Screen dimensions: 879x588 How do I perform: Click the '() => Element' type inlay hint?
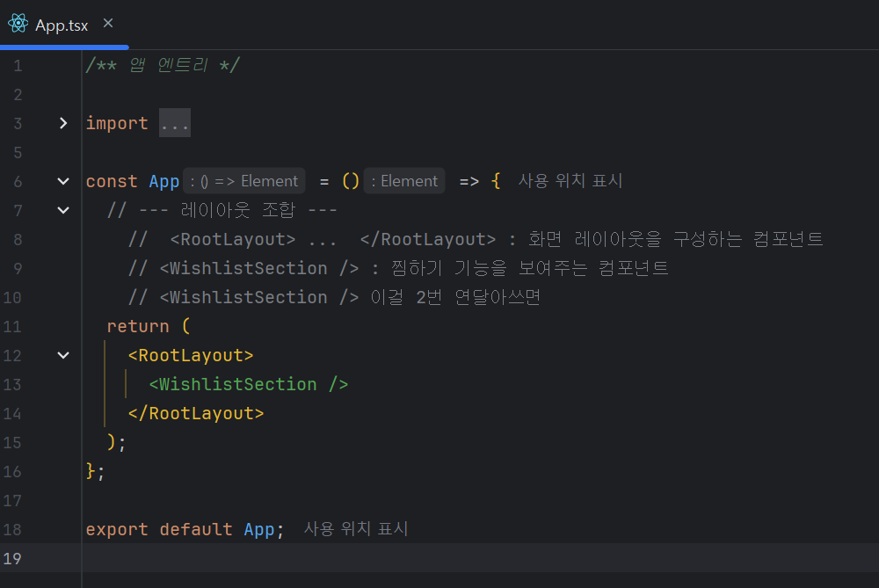click(x=244, y=181)
